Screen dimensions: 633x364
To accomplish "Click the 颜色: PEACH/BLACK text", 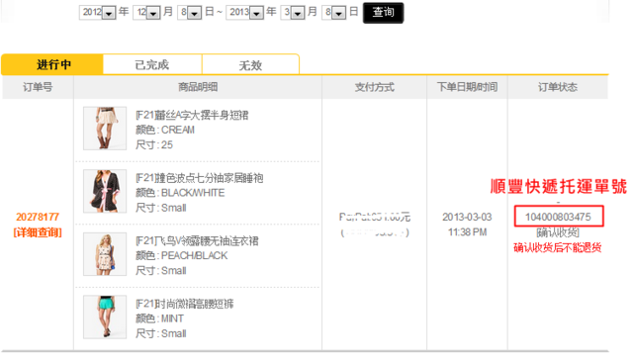I will point(182,256).
